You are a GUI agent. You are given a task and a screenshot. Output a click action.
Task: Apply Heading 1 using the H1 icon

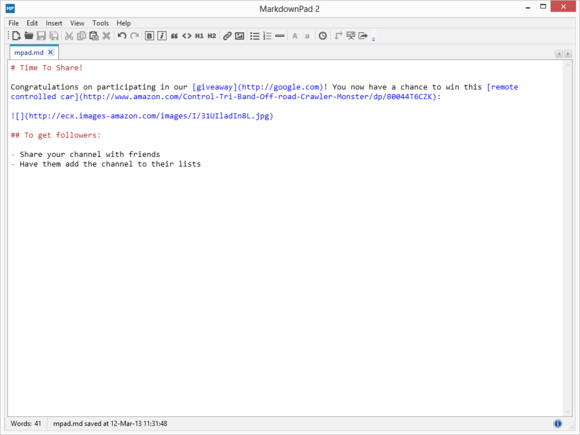coord(199,36)
